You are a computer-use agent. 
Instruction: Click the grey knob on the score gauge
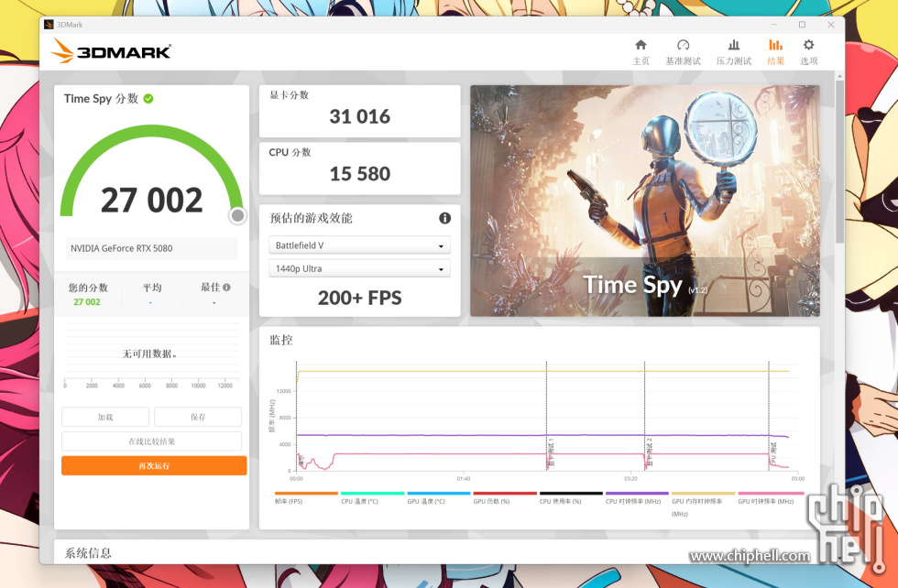click(237, 215)
